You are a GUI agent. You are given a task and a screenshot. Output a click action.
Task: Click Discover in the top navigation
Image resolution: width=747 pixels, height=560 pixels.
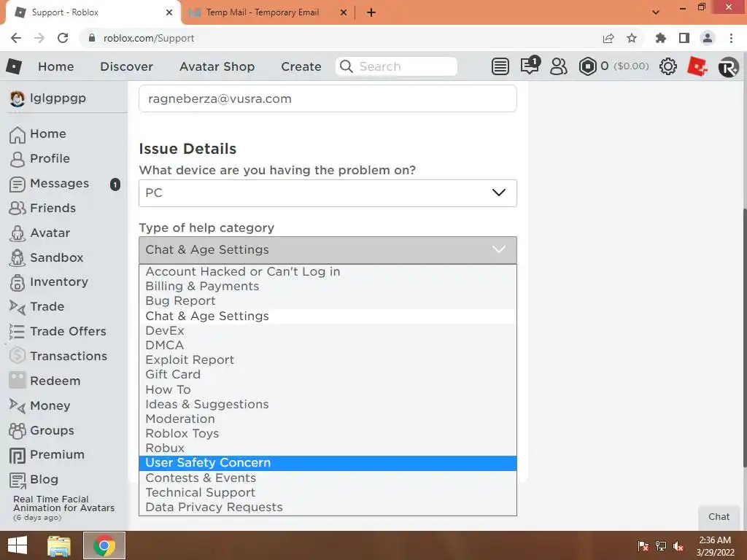click(126, 66)
